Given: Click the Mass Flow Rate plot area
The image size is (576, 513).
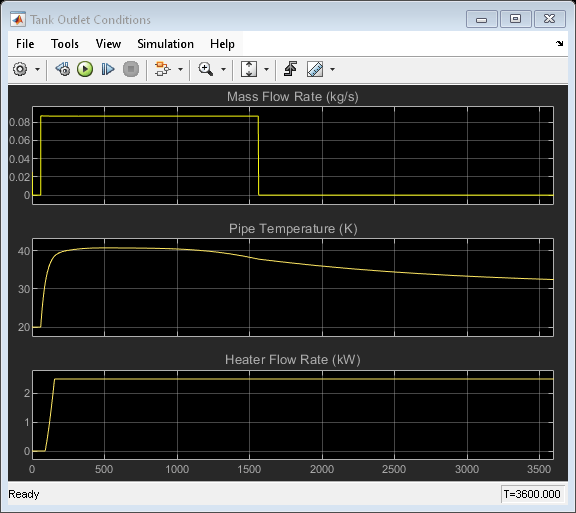Looking at the screenshot, I should point(293,155).
